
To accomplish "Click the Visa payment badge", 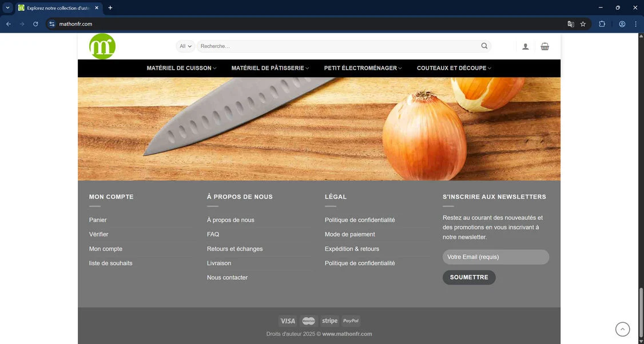I will 288,321.
